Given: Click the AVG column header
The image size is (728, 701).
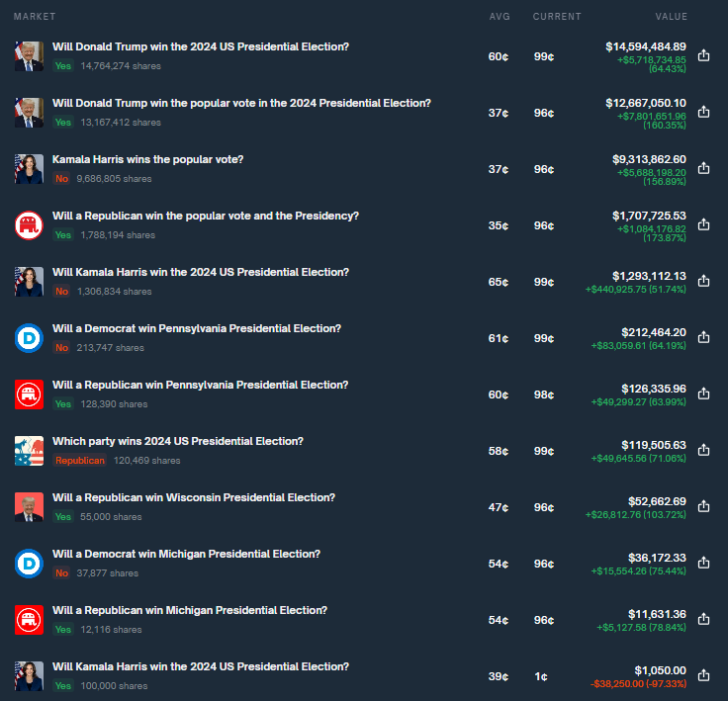Looking at the screenshot, I should [499, 17].
